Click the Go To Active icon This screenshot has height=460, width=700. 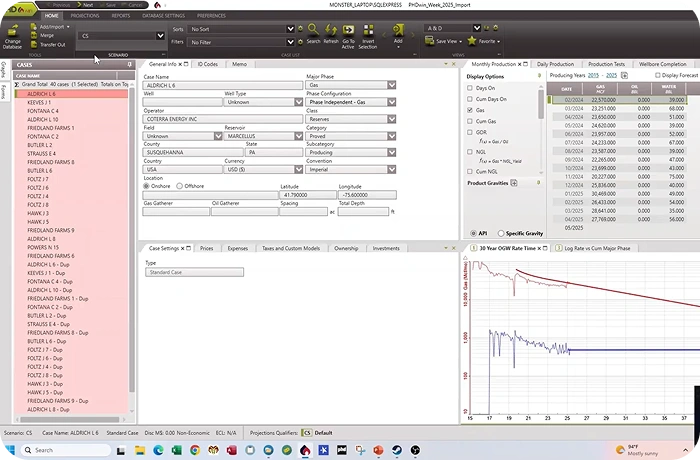pyautogui.click(x=348, y=32)
